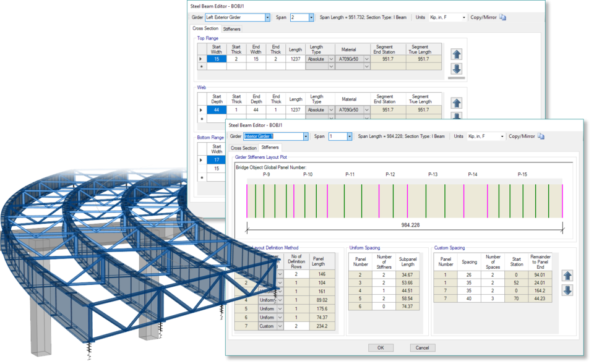Open Web Material A709Gr50 dropdown
Screen dimensions: 594x364
tap(366, 110)
